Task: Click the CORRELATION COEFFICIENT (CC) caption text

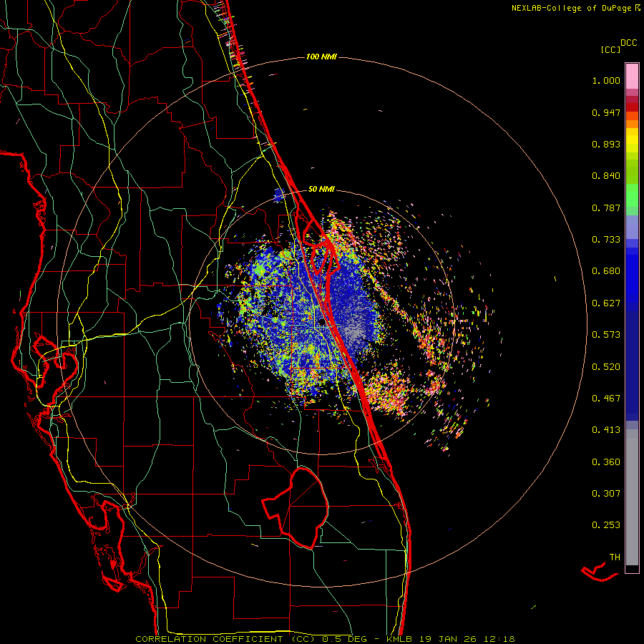Action: [225, 639]
